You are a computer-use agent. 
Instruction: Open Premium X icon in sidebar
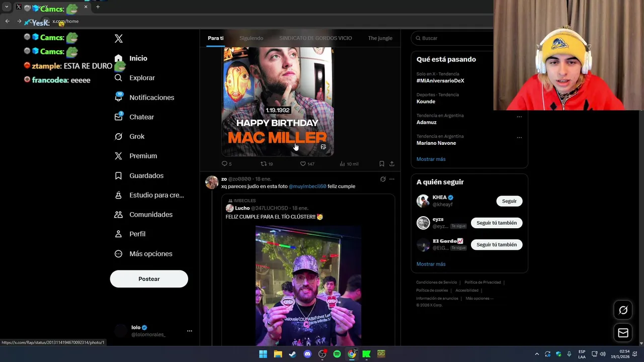tap(118, 156)
